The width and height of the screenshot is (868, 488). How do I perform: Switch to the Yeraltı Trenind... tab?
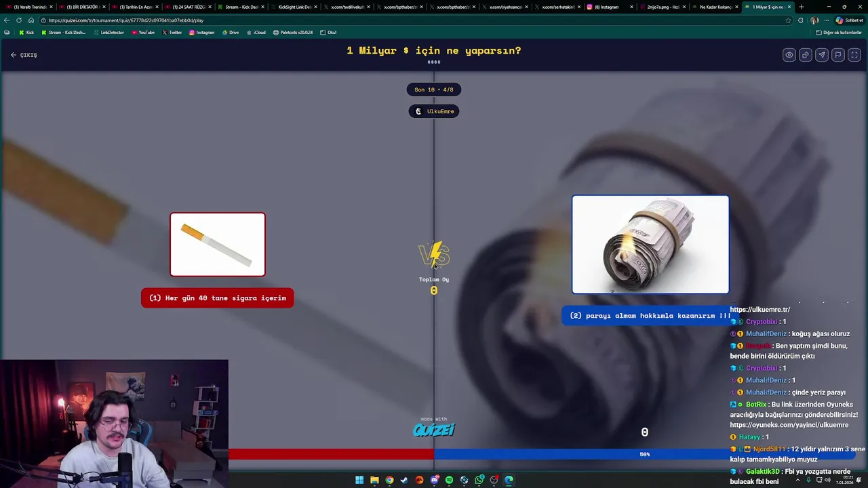[x=28, y=7]
